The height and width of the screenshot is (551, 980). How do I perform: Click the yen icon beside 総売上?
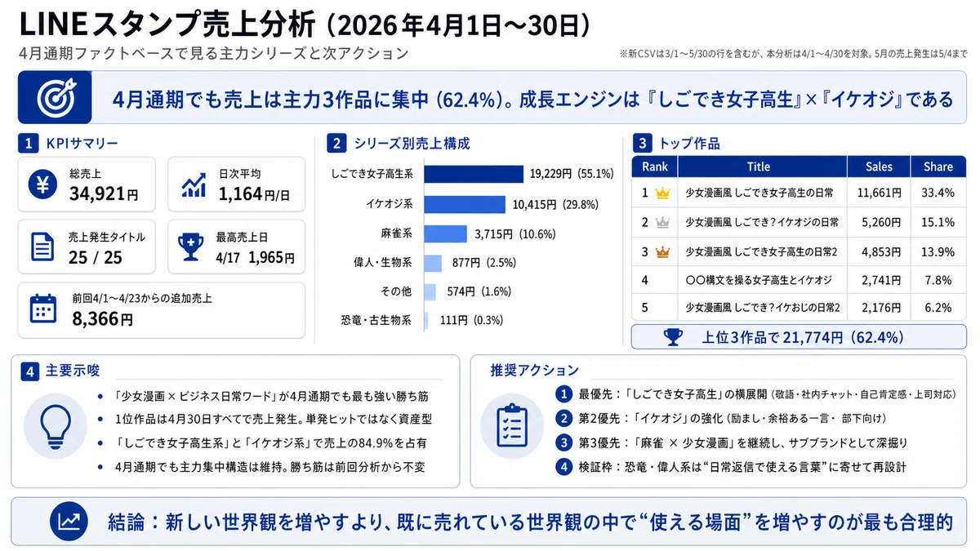tap(42, 186)
